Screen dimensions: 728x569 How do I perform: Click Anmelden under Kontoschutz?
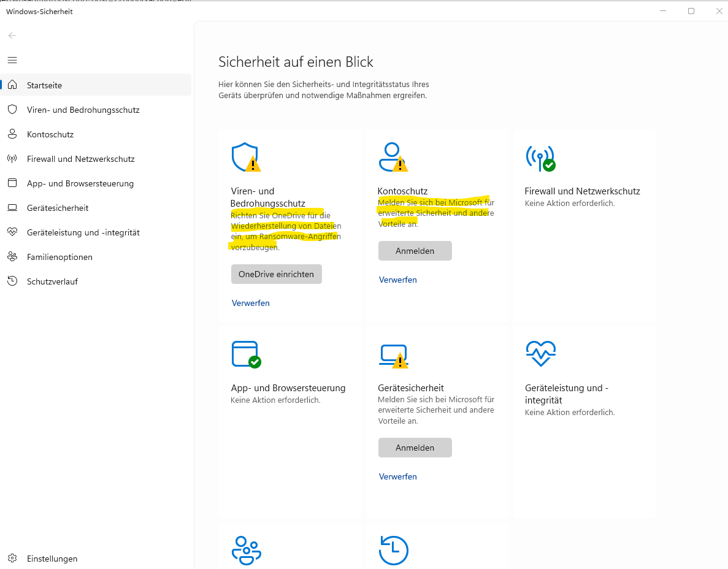tap(415, 251)
